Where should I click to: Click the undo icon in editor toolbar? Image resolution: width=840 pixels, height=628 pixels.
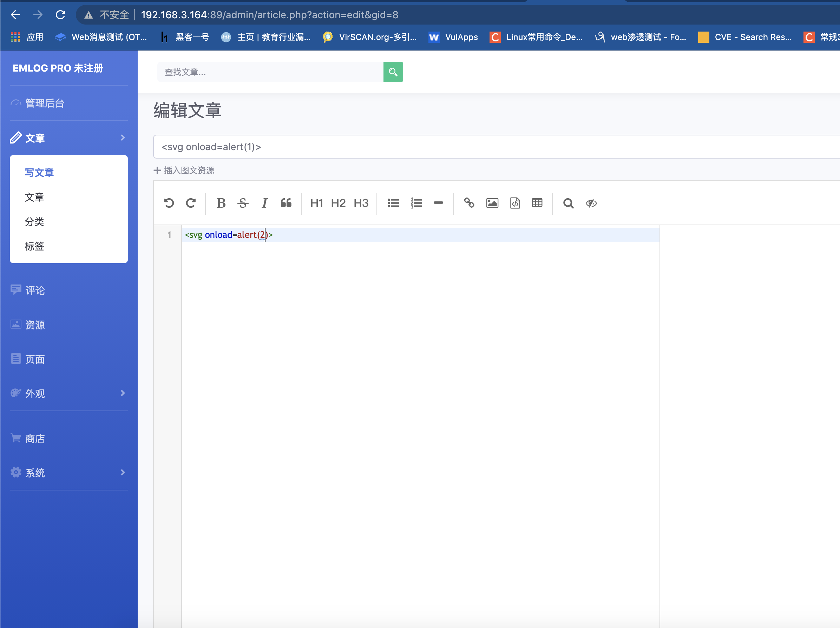coord(169,203)
